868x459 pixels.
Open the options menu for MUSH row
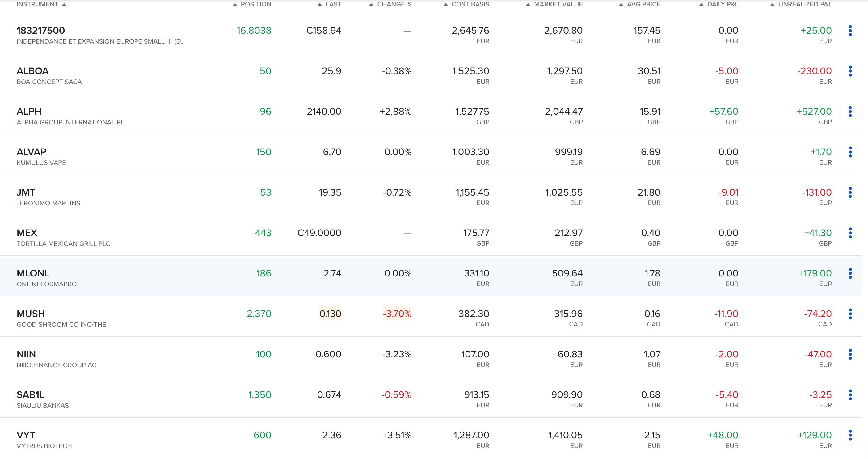850,314
